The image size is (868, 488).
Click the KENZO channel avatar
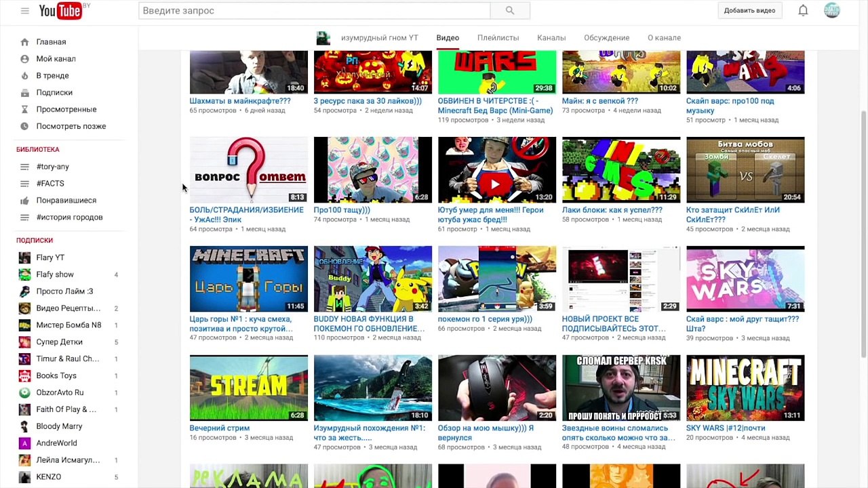click(x=24, y=477)
